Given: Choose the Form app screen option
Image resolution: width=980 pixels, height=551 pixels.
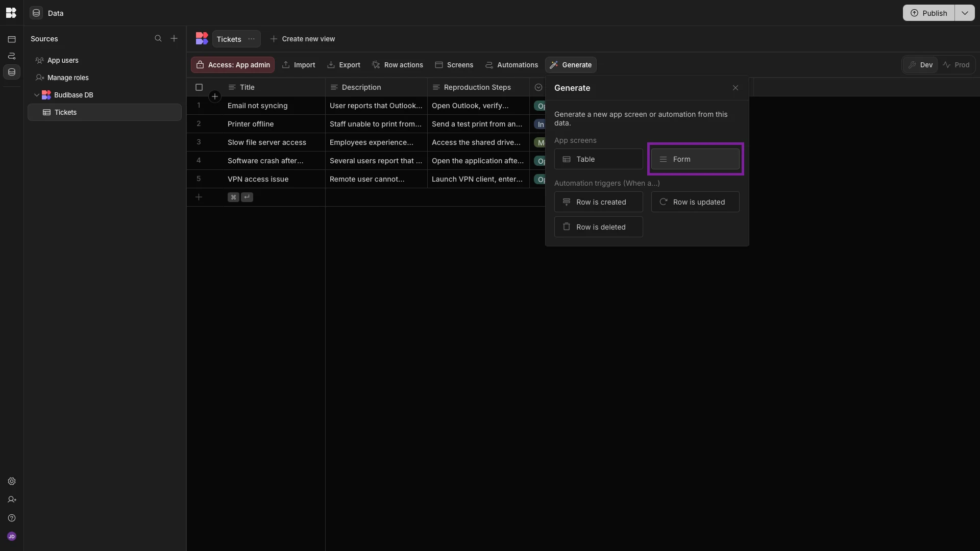Looking at the screenshot, I should [x=695, y=159].
